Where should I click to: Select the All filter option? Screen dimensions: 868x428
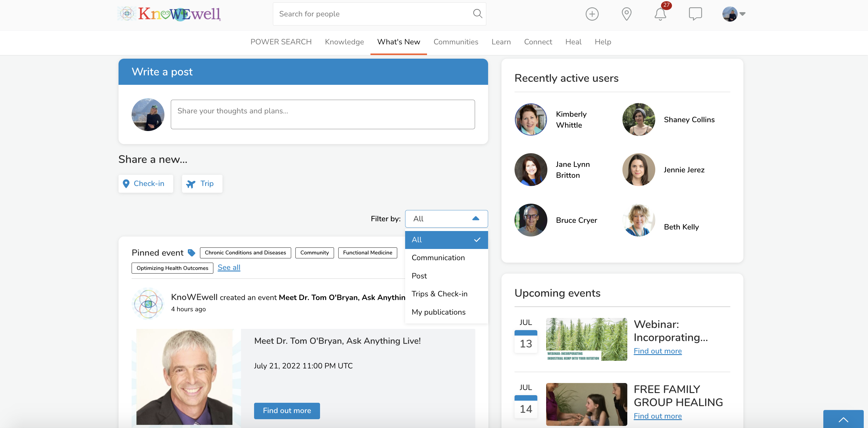coord(446,240)
